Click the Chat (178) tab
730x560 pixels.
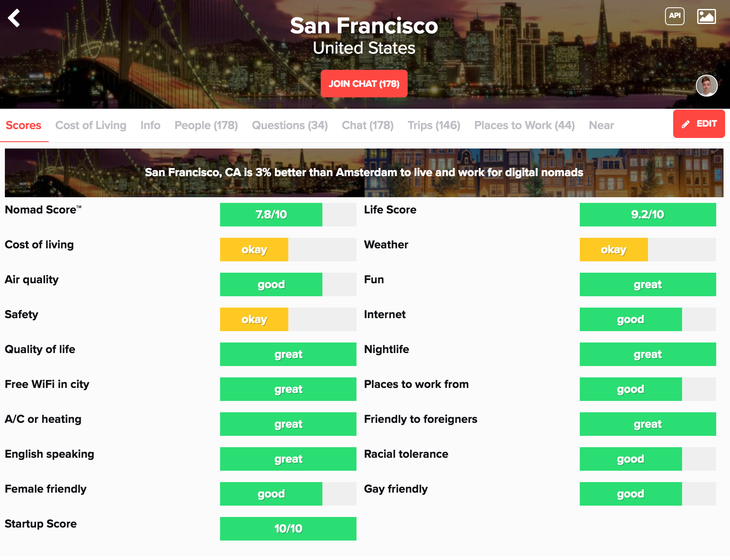[x=367, y=125]
